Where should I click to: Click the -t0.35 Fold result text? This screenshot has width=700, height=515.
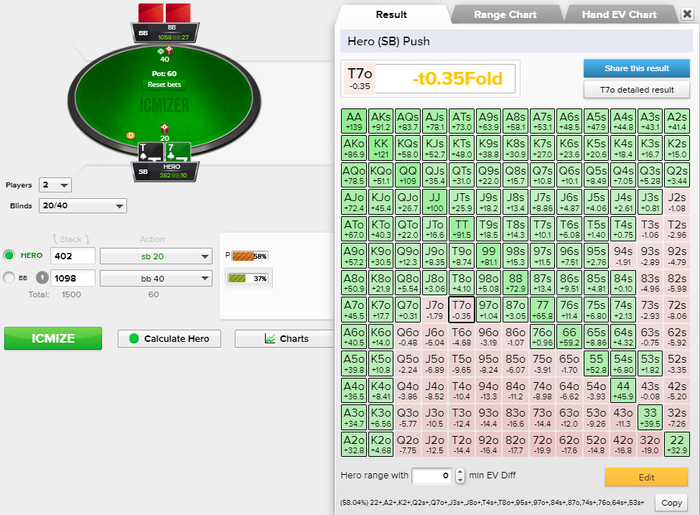[457, 79]
